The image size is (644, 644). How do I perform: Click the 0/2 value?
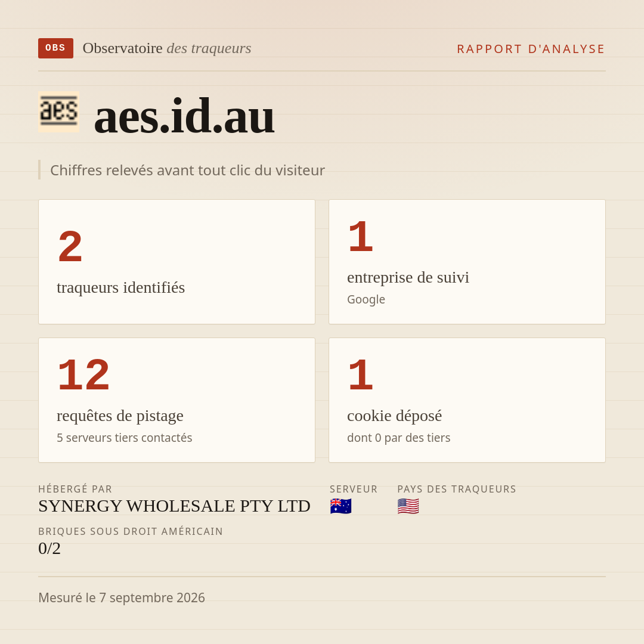point(49,549)
